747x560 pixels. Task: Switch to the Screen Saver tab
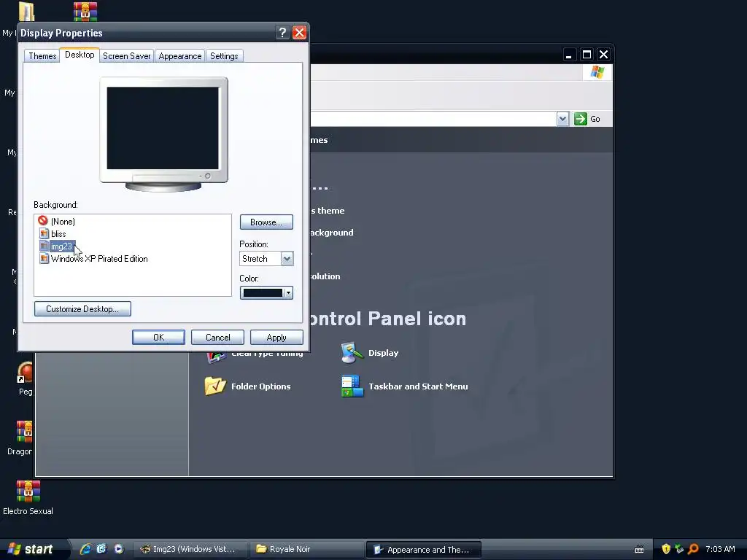point(127,55)
